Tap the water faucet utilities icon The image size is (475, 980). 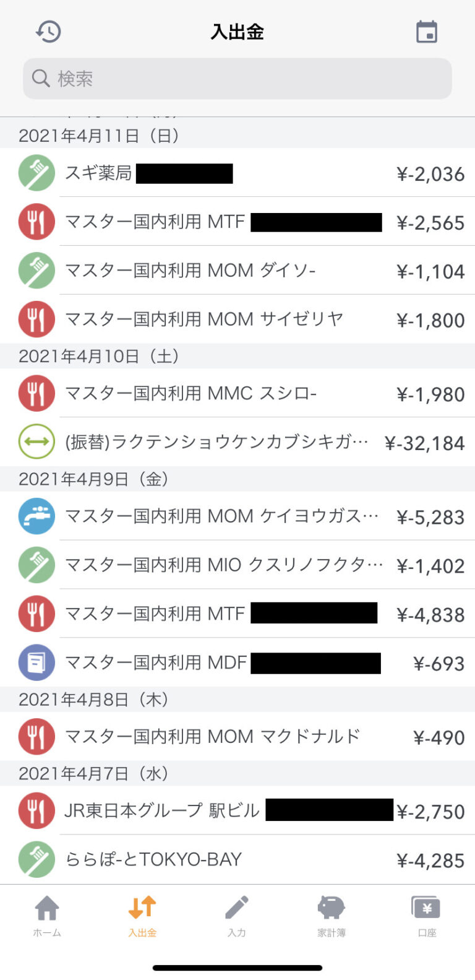36,516
